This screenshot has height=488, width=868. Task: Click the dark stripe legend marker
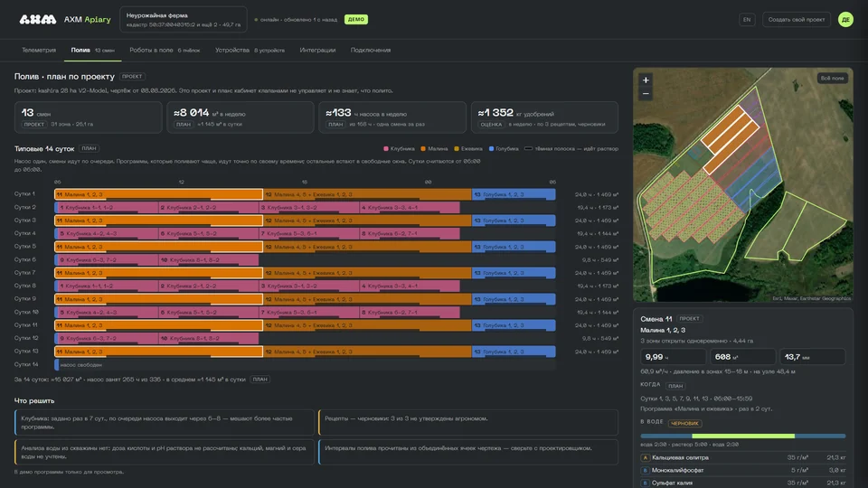(528, 148)
